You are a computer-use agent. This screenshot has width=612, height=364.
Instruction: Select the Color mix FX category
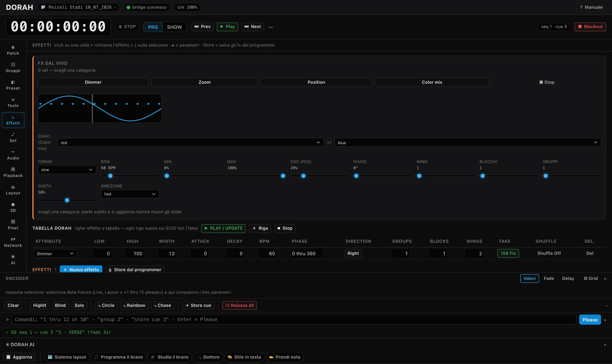pyautogui.click(x=432, y=82)
